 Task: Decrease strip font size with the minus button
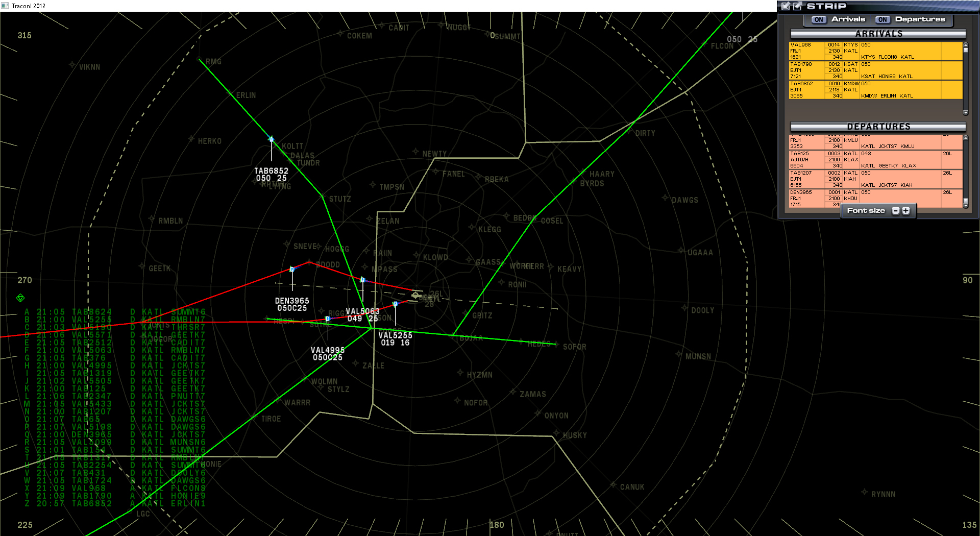pyautogui.click(x=895, y=210)
